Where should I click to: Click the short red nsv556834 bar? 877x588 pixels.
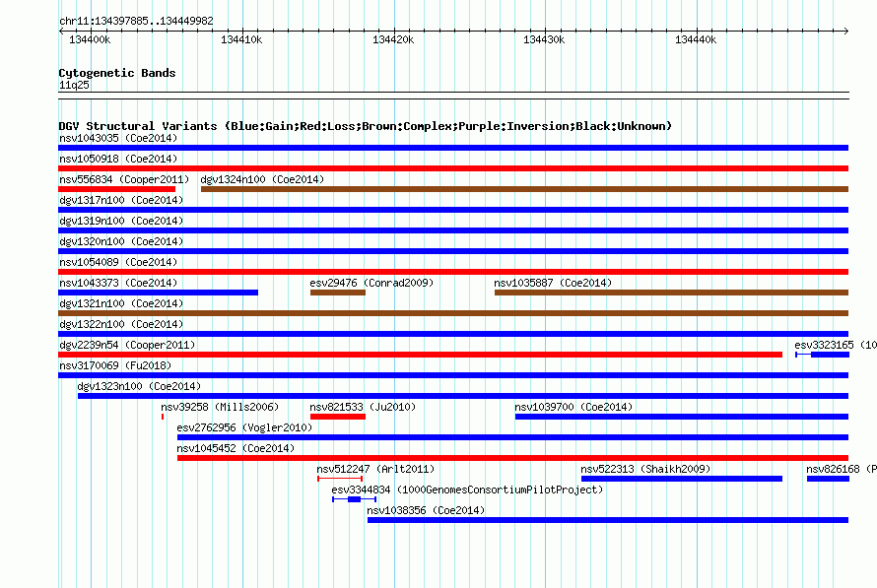117,189
